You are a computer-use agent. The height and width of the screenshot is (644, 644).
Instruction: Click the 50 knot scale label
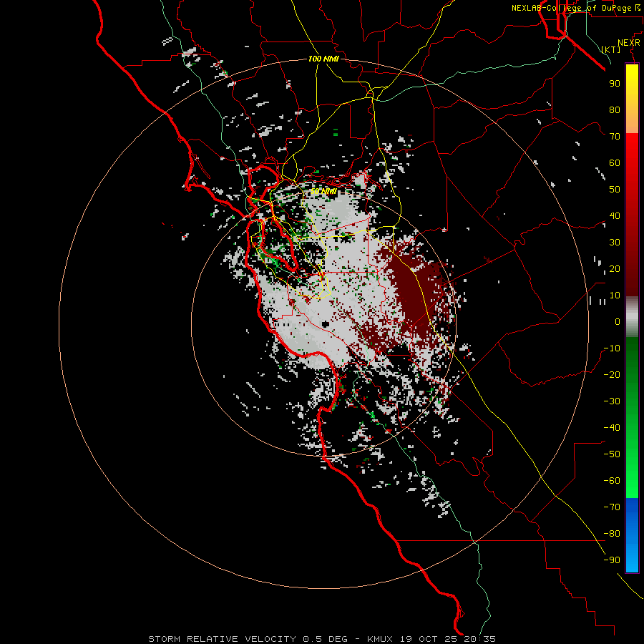[615, 190]
